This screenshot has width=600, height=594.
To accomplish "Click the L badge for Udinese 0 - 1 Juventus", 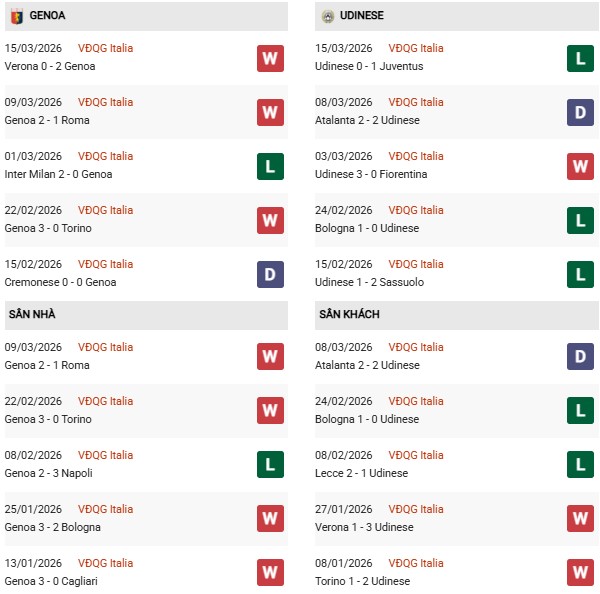I will coord(580,58).
